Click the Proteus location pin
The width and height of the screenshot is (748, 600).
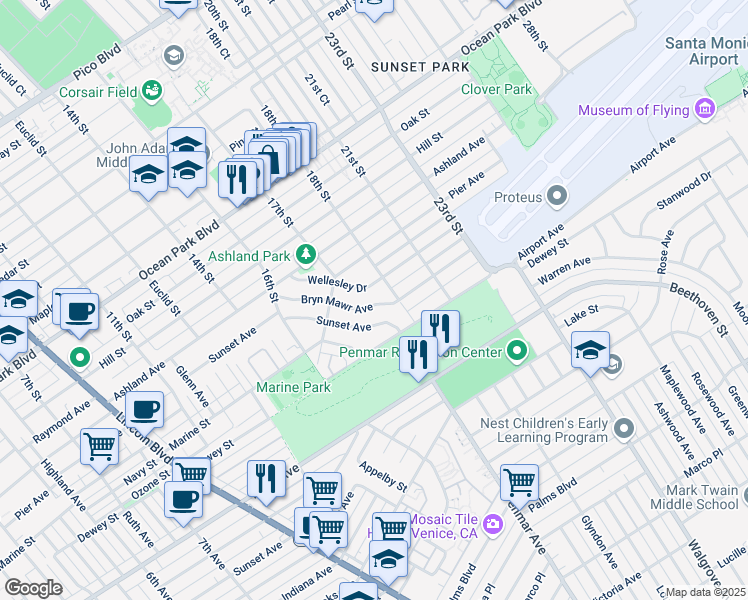click(x=556, y=197)
